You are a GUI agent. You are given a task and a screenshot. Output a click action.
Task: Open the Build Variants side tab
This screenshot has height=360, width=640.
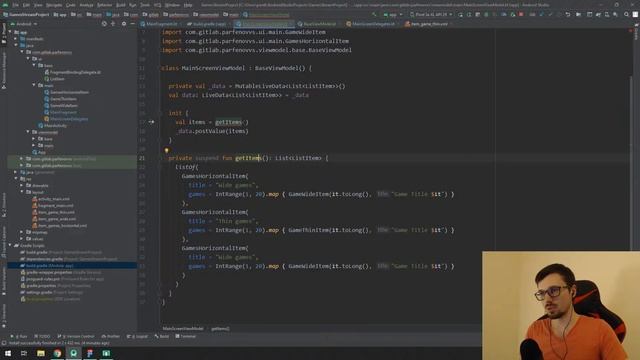tap(4, 282)
